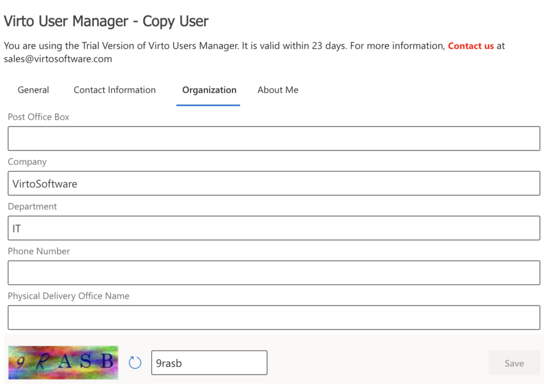Click the underline indicator below Organization
This screenshot has width=555, height=392.
tap(208, 104)
